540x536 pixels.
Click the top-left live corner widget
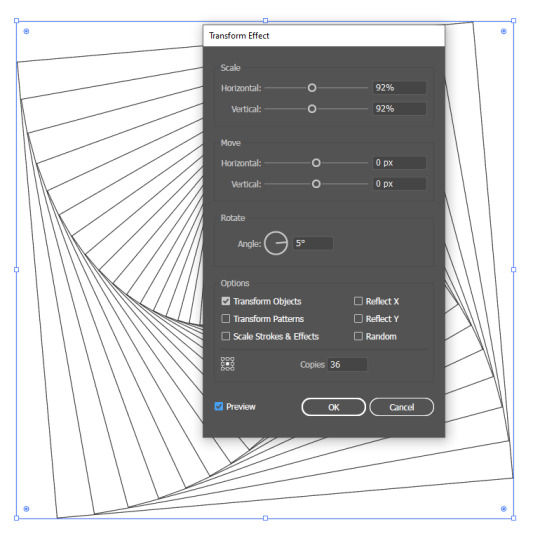pos(26,31)
